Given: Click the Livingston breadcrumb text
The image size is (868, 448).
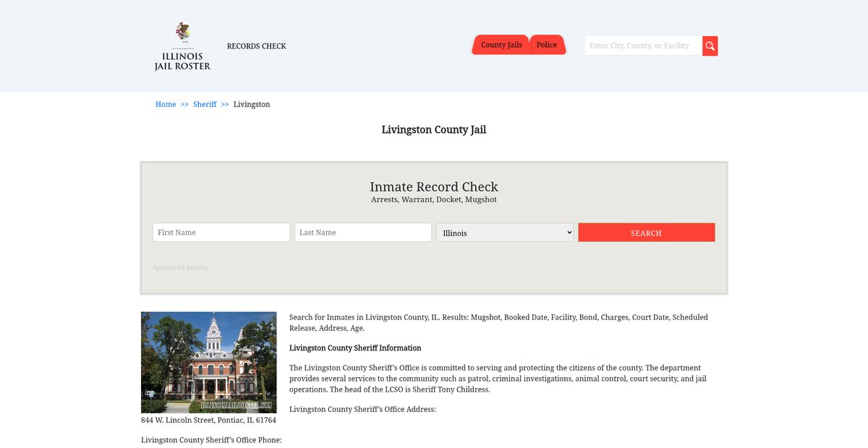Looking at the screenshot, I should [x=252, y=105].
